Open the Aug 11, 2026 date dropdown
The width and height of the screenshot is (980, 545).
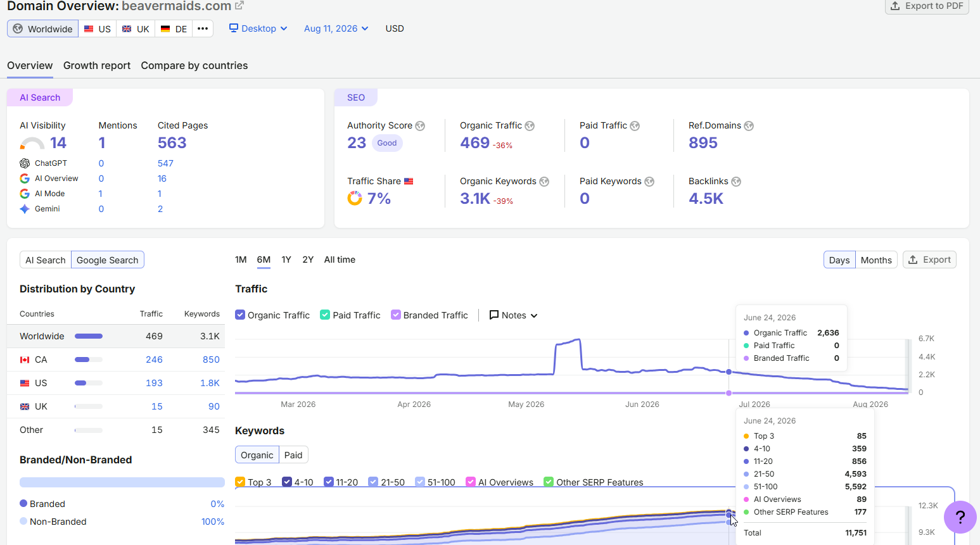[x=336, y=28]
